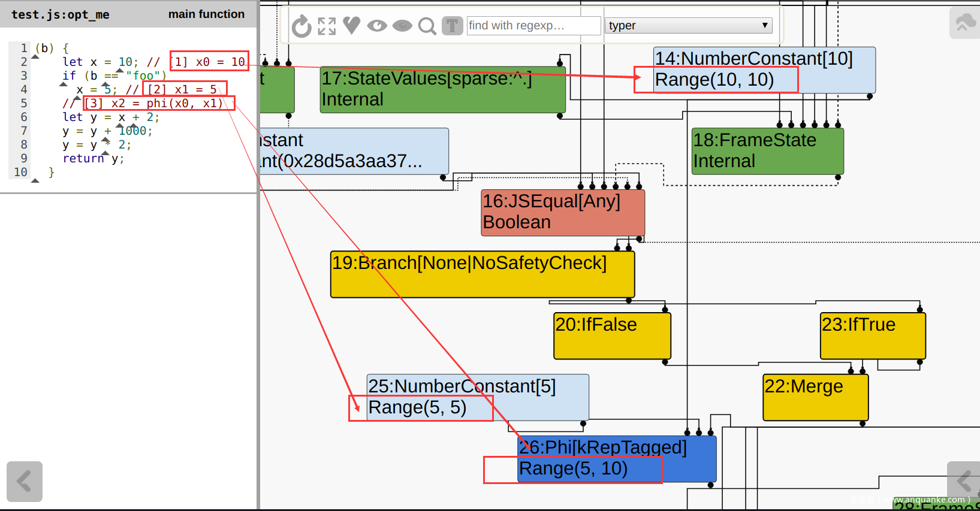The width and height of the screenshot is (980, 511).
Task: Toggle node types display with T button
Action: pos(453,26)
